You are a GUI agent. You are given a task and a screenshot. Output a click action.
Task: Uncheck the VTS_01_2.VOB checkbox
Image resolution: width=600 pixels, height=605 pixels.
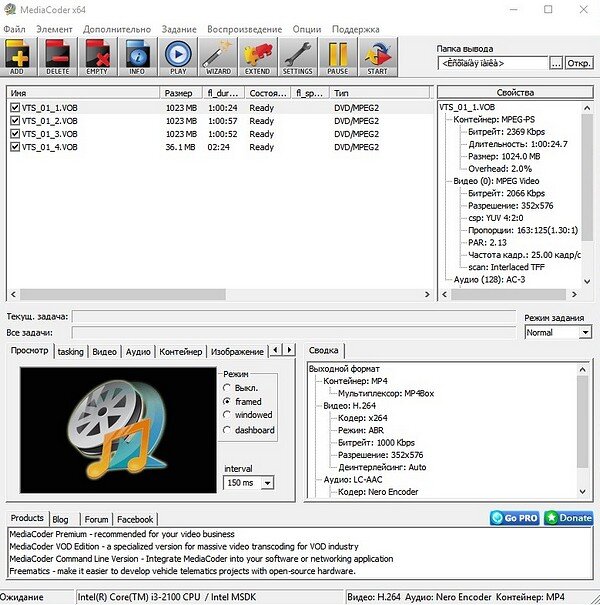15,121
